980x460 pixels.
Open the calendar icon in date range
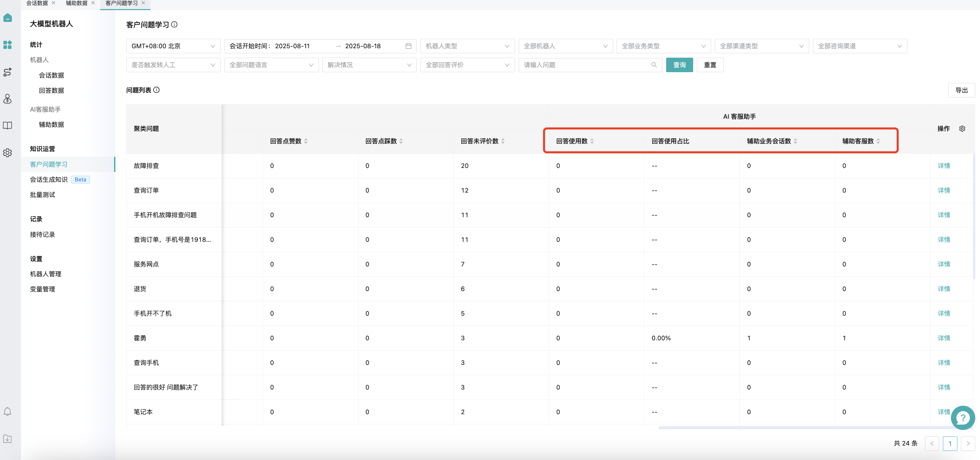coord(408,46)
